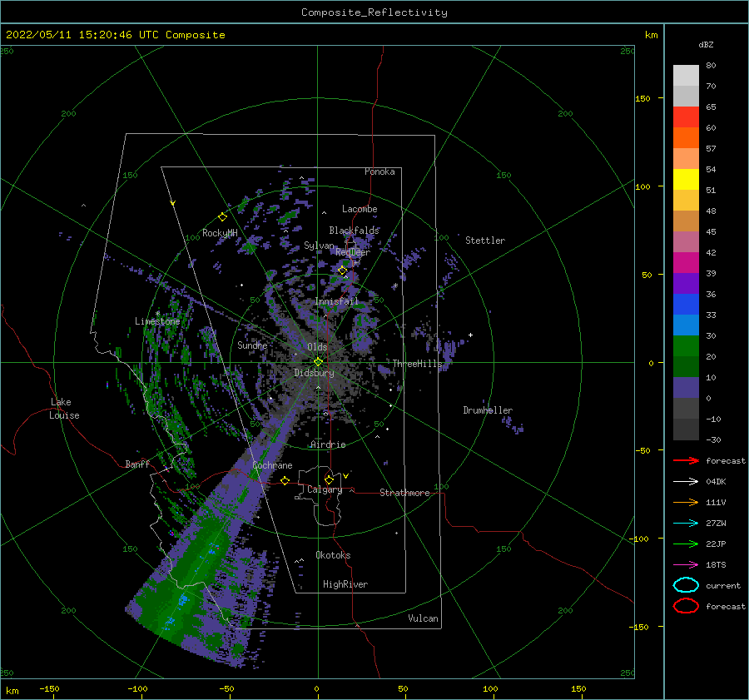
Task: Click the cyan current ellipse icon
Action: point(686,585)
